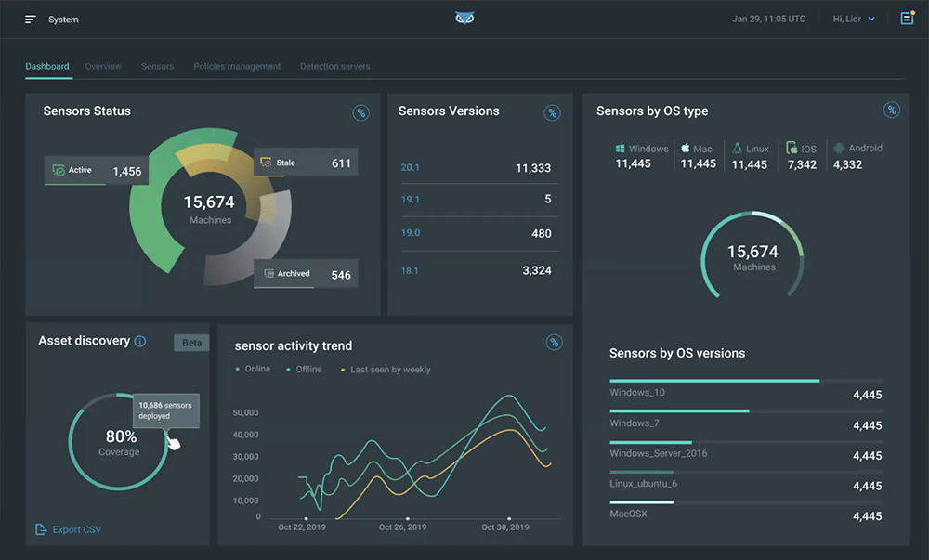
Task: Open the hamburger menu next to System
Action: (x=31, y=20)
